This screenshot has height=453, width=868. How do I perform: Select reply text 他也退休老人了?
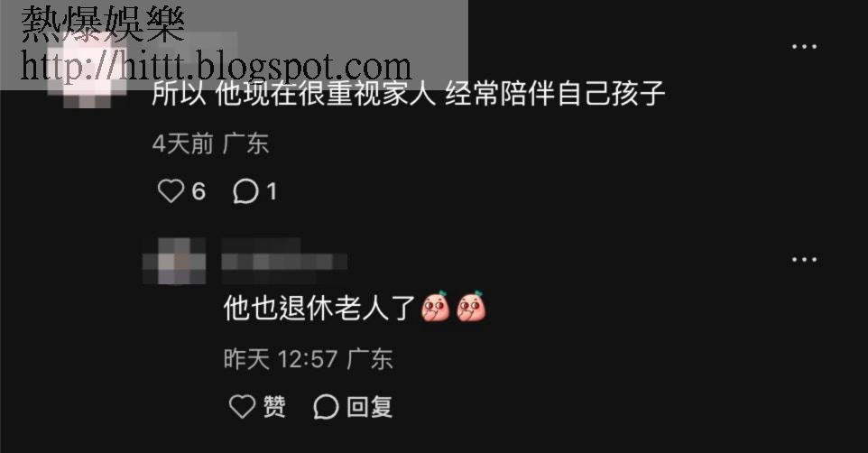tap(320, 308)
